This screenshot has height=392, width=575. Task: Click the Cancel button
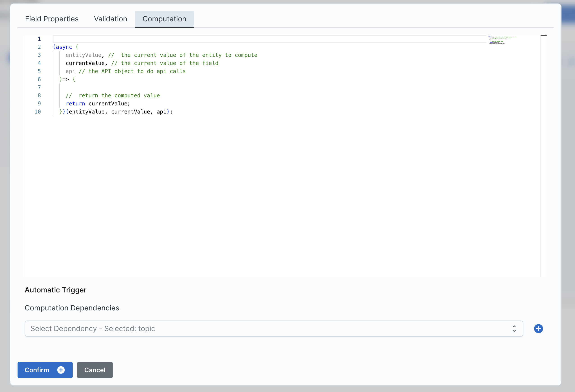coord(95,370)
